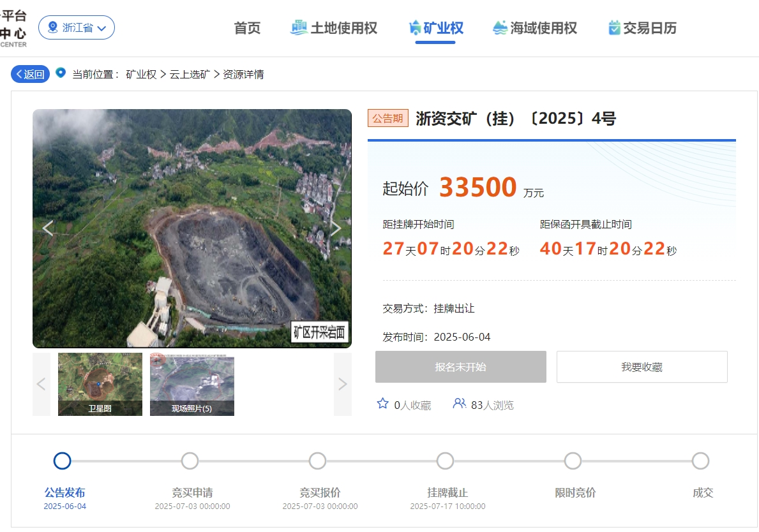Screen dimensions: 759x532
Task: Click the star favorite icon
Action: [383, 404]
